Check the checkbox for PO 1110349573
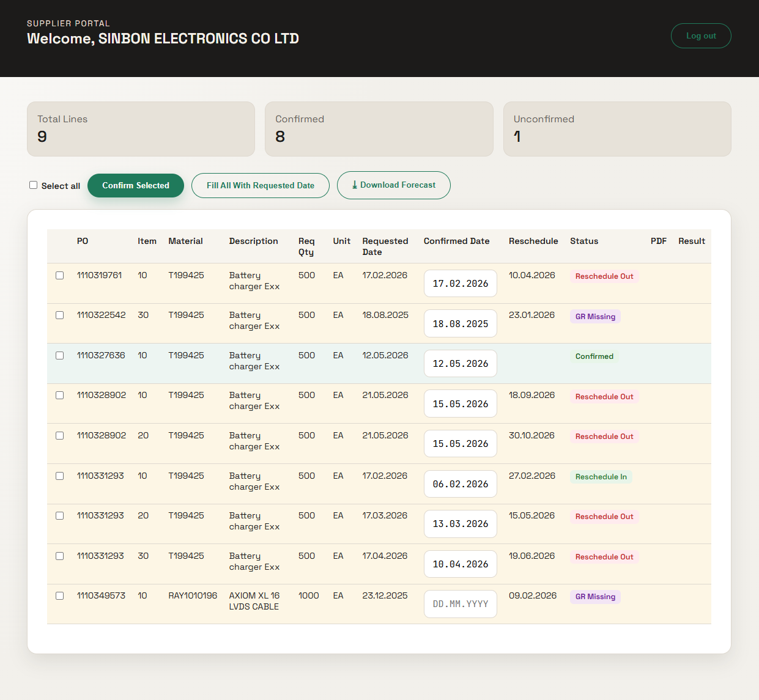Image resolution: width=759 pixels, height=700 pixels. 59,595
